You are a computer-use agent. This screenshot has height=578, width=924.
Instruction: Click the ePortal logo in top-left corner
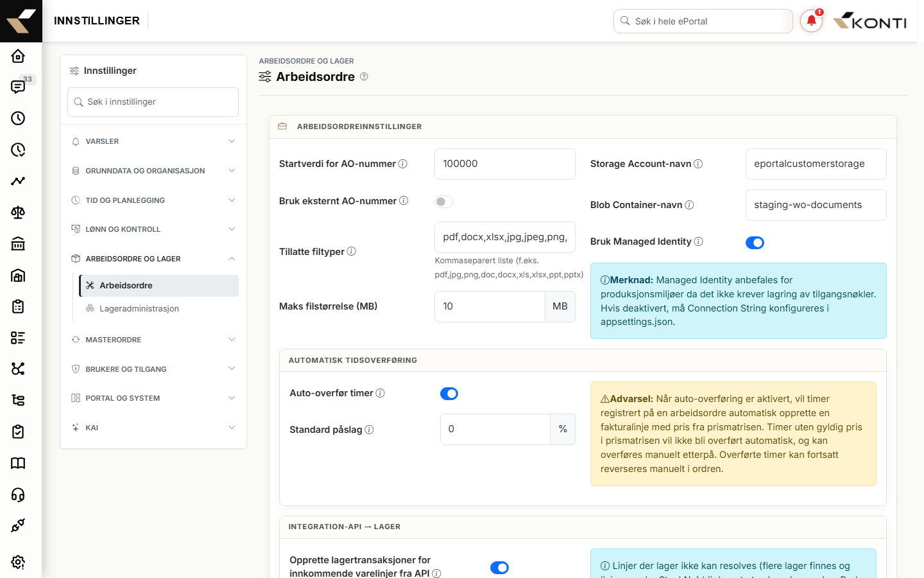pos(21,21)
